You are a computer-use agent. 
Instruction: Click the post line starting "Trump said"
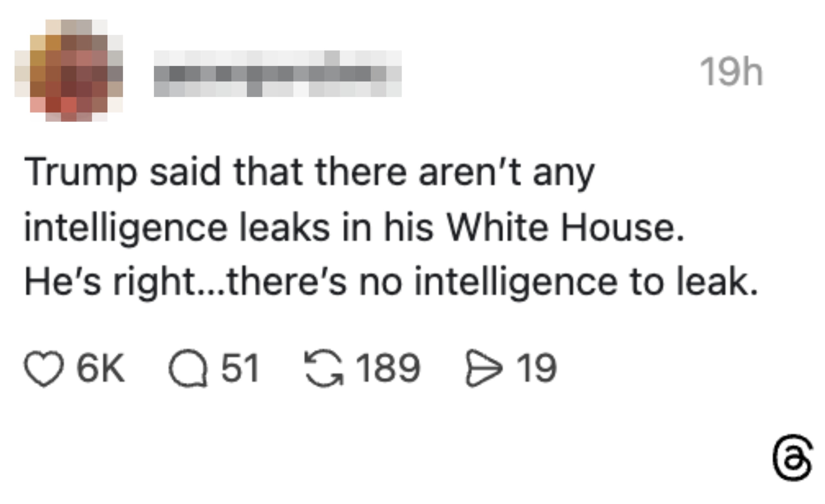tap(309, 172)
